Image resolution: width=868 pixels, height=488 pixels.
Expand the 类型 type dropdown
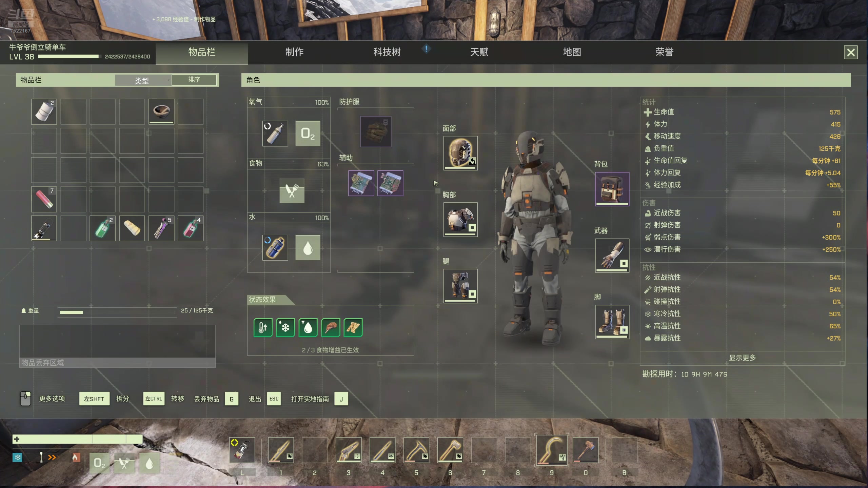[143, 80]
